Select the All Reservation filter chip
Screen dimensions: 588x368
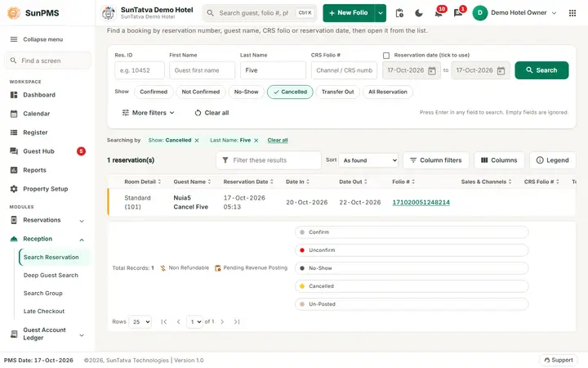[x=388, y=92]
